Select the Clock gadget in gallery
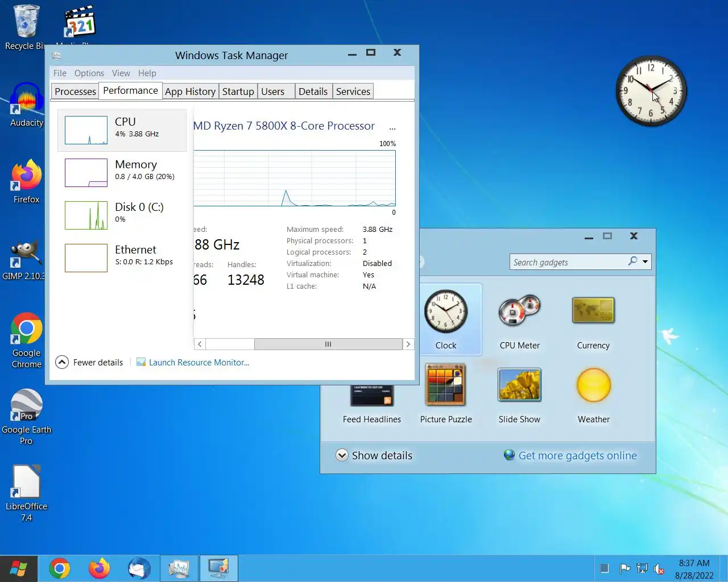 coord(446,319)
